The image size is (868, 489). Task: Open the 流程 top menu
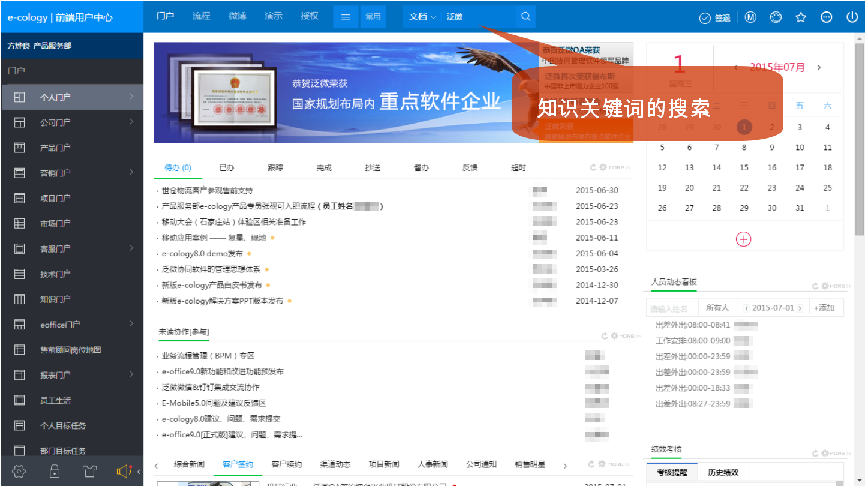pos(201,16)
